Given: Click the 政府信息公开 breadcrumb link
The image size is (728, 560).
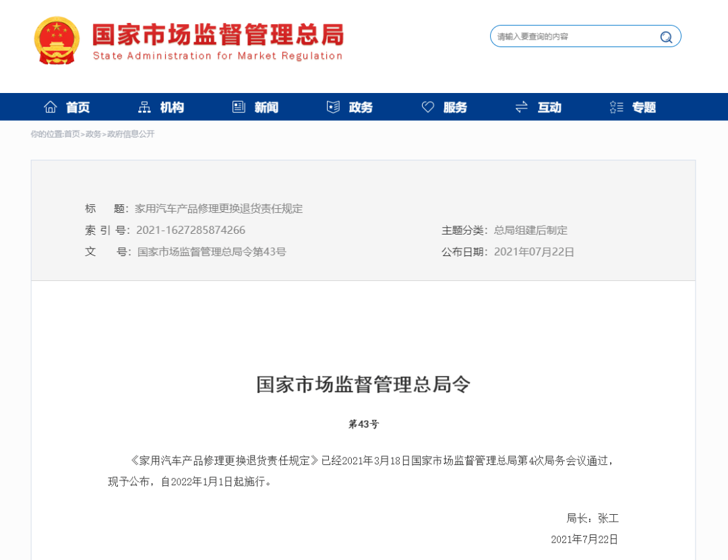Looking at the screenshot, I should (x=131, y=134).
